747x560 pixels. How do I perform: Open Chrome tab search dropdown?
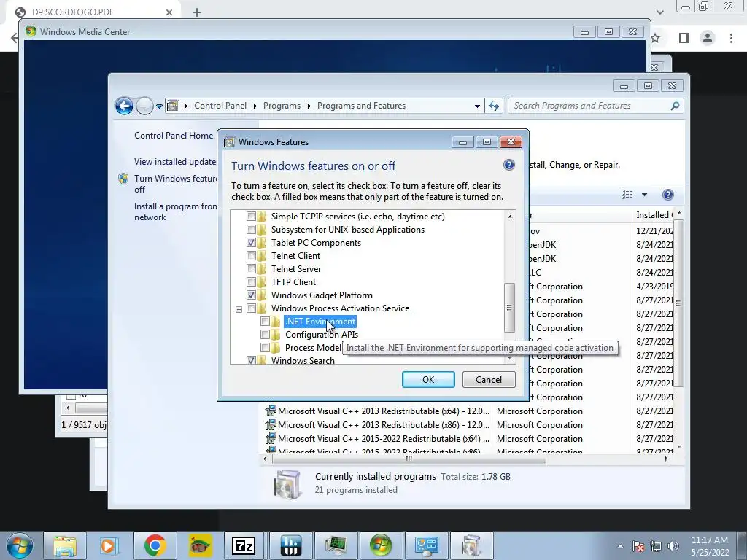(x=659, y=12)
